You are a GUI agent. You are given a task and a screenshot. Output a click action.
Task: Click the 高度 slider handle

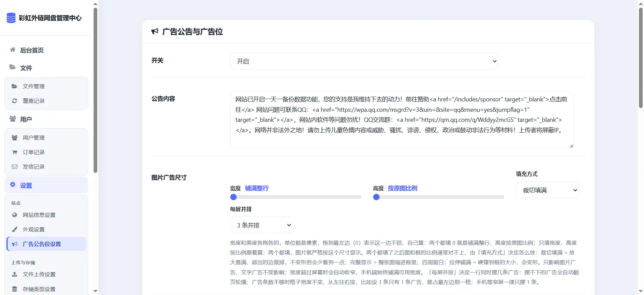(376, 197)
